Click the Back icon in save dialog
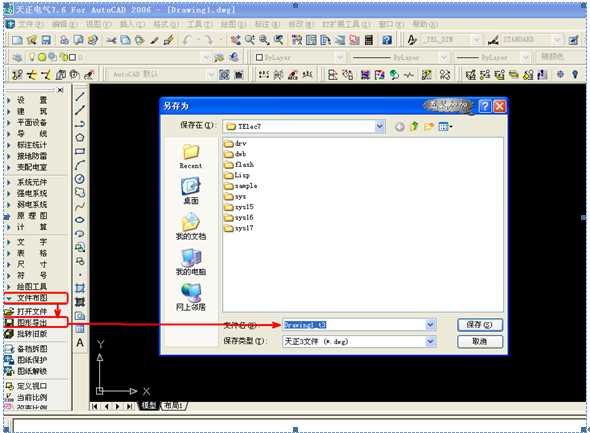590x433 pixels. (400, 127)
